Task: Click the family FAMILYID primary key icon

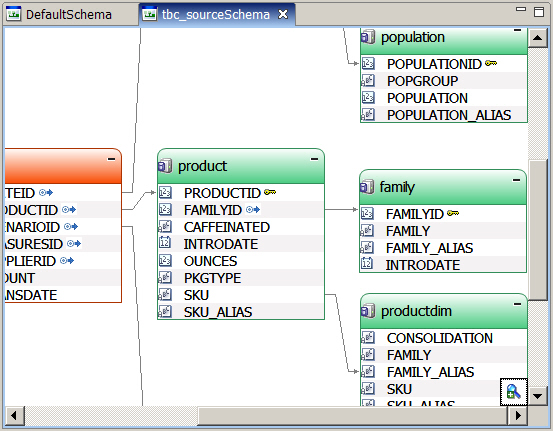Action: click(x=453, y=213)
